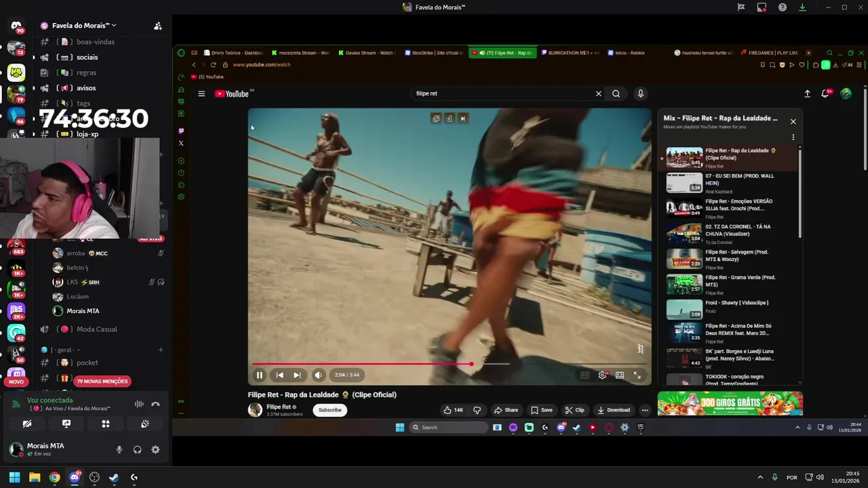Viewport: 868px width, 488px height.
Task: Open OBS Studio from taskbar
Action: (x=94, y=477)
